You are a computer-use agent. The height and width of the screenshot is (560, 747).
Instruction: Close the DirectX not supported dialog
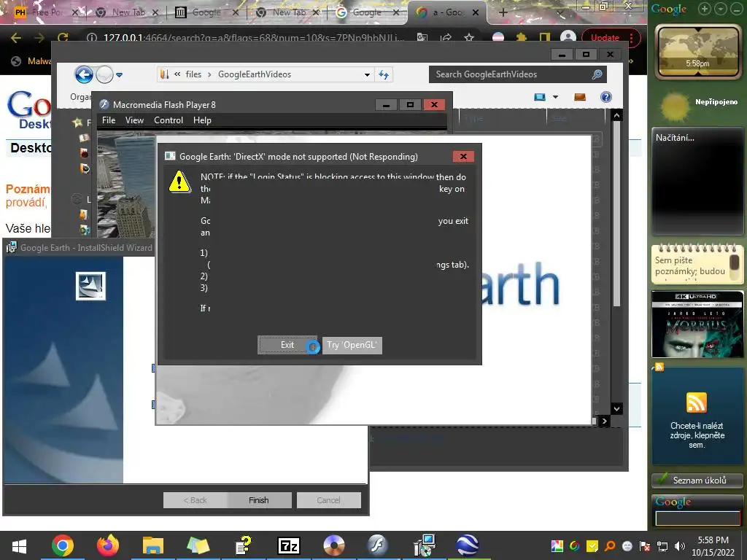coord(463,156)
